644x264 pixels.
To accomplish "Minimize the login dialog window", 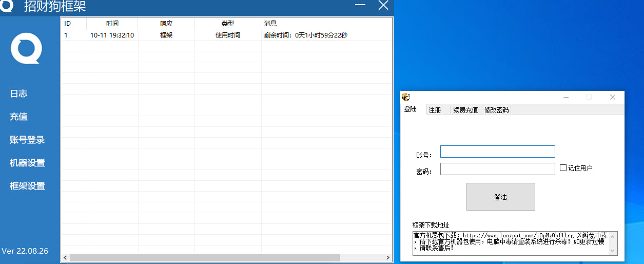I will pos(566,97).
